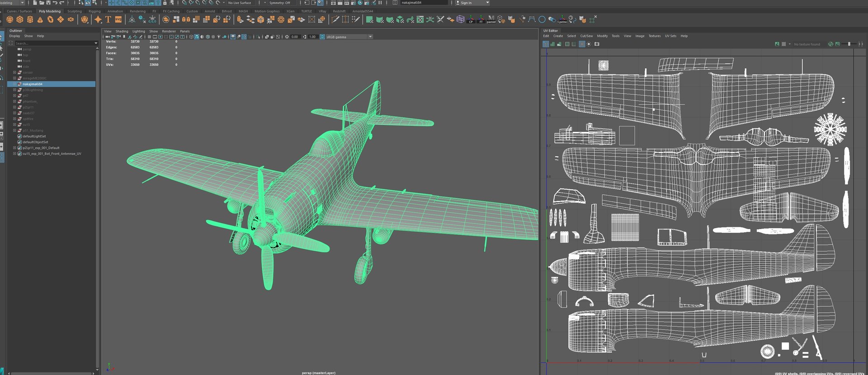Click the viewport gamma value field 1.00

tap(312, 37)
